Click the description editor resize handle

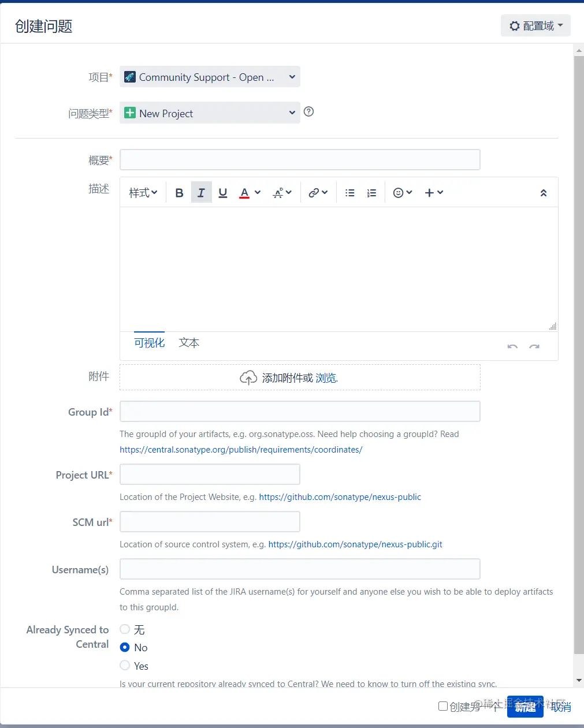[x=553, y=326]
